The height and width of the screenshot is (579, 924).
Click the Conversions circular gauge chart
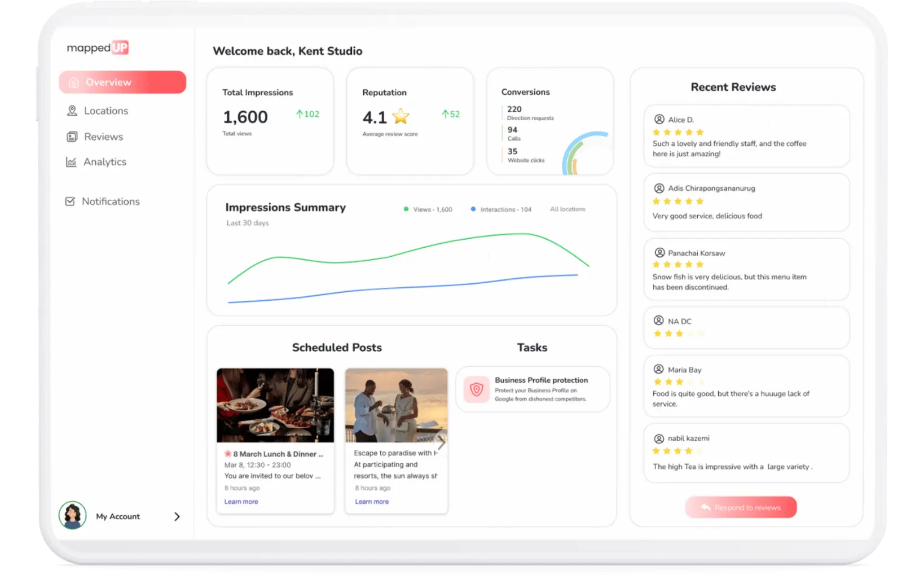pyautogui.click(x=586, y=153)
